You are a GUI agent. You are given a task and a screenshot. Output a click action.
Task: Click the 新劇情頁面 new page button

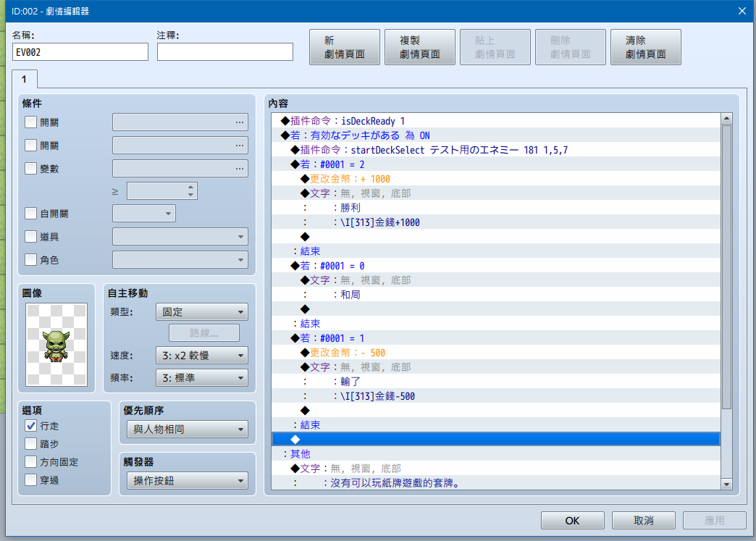tap(345, 47)
